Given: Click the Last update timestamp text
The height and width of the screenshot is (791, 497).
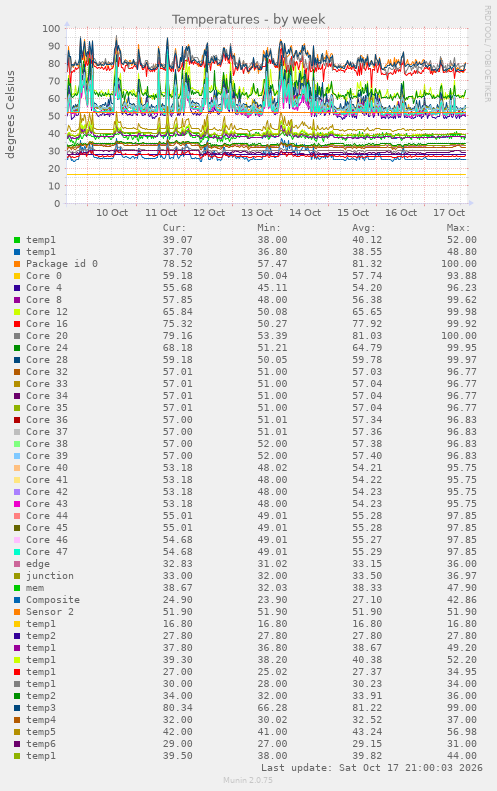Looking at the screenshot, I should 372,768.
